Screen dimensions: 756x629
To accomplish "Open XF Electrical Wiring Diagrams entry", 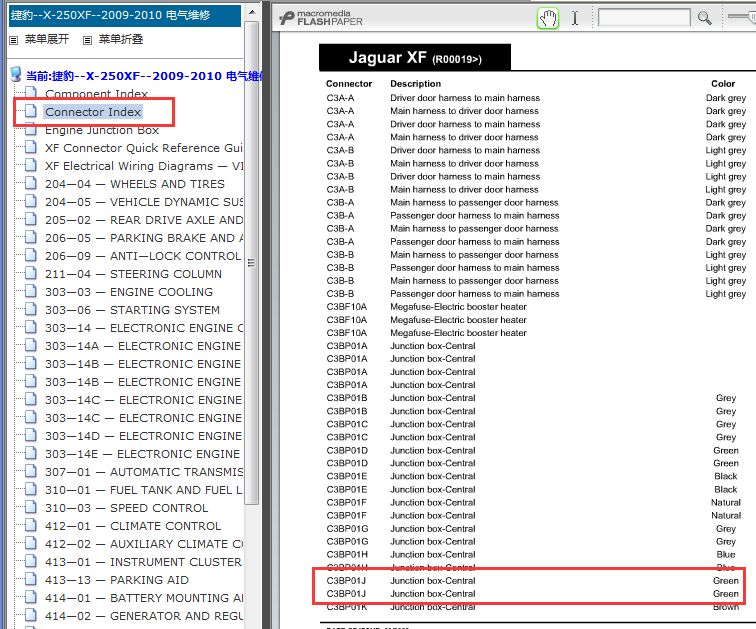I will [x=144, y=166].
